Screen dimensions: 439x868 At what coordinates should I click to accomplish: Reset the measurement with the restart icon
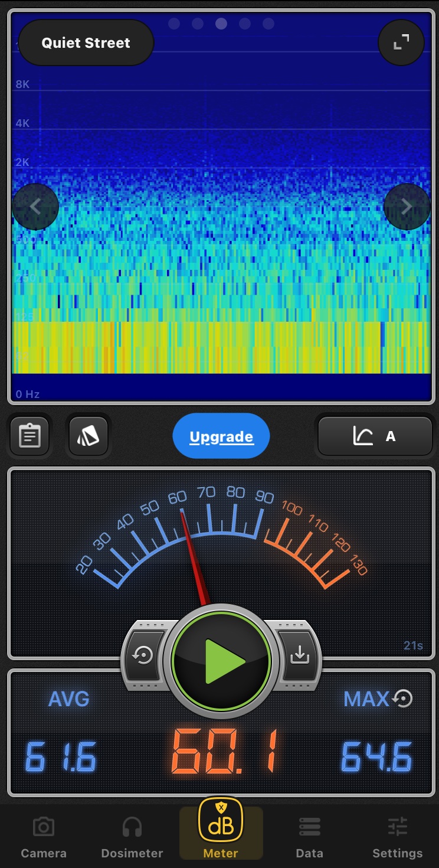143,655
